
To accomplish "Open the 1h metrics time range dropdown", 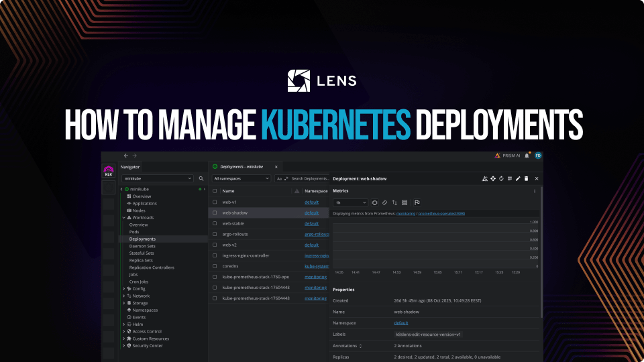I will click(x=351, y=202).
